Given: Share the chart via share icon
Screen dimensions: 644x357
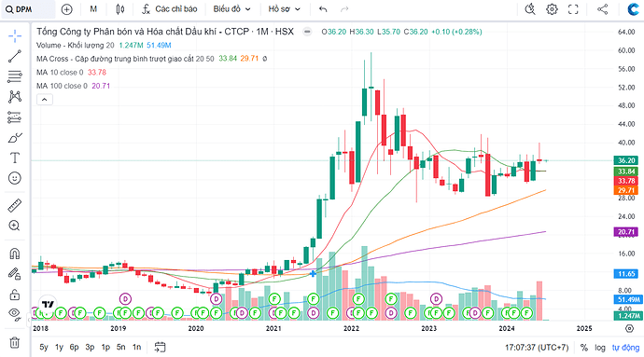Looking at the screenshot, I should [x=603, y=9].
